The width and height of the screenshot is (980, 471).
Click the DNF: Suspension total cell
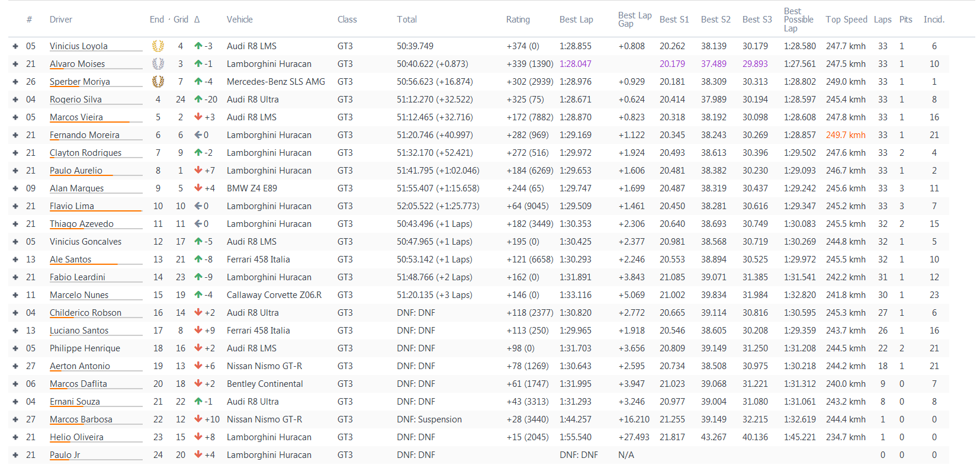tap(429, 419)
